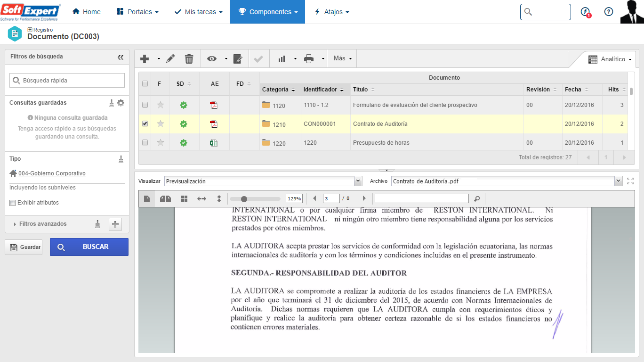This screenshot has height=362, width=644.
Task: Click the plus button in Filtros avanzados
Action: (115, 224)
